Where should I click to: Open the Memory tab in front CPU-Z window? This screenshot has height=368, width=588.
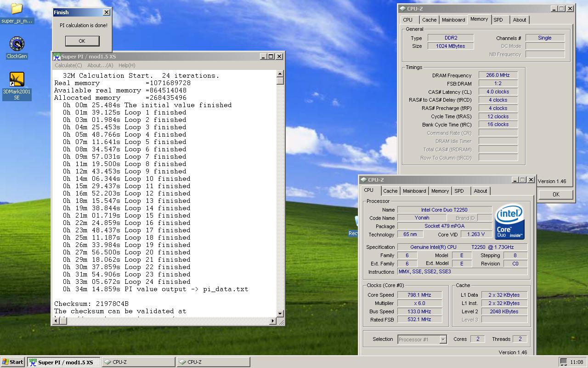tap(440, 191)
